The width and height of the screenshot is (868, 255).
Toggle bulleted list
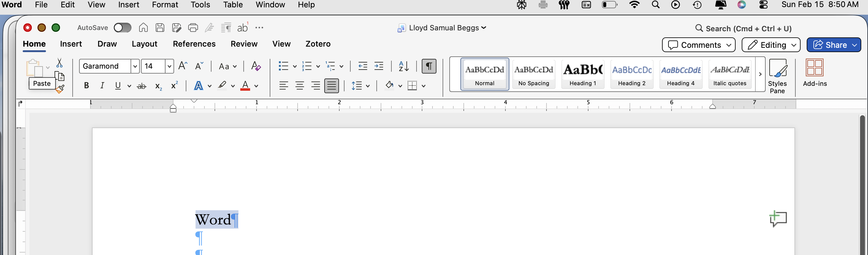pyautogui.click(x=284, y=66)
